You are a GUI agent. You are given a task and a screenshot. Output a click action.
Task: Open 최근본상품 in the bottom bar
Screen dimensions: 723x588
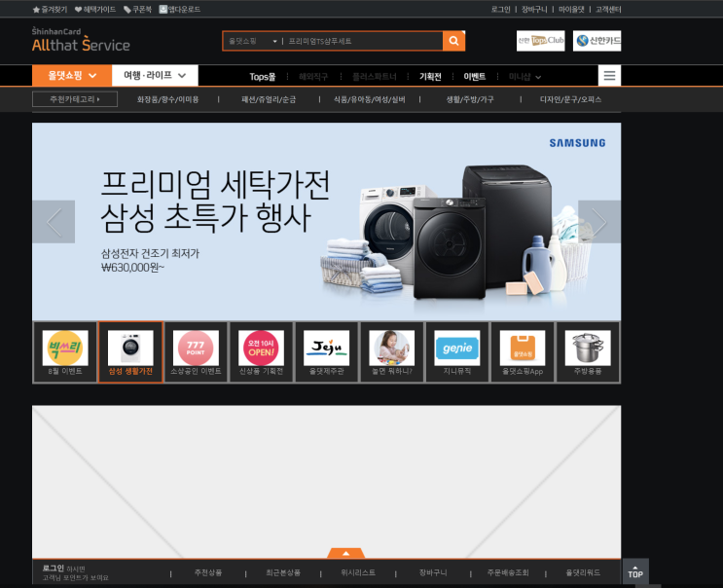[283, 572]
